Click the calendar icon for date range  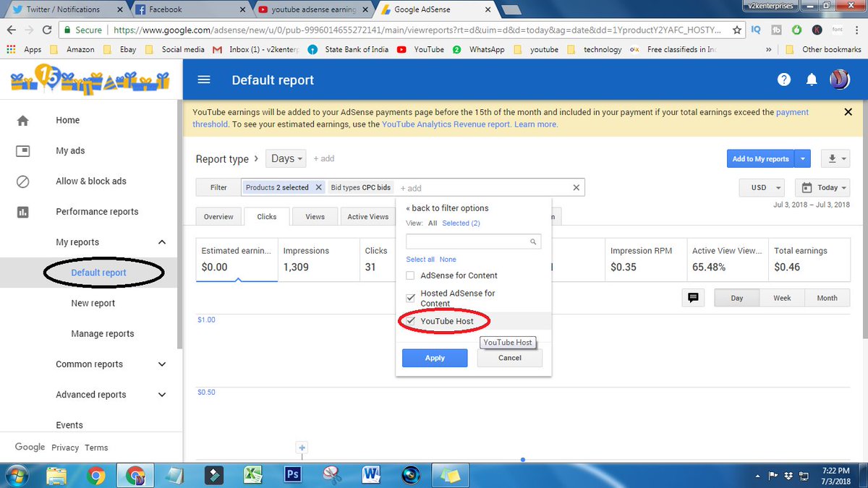(807, 187)
